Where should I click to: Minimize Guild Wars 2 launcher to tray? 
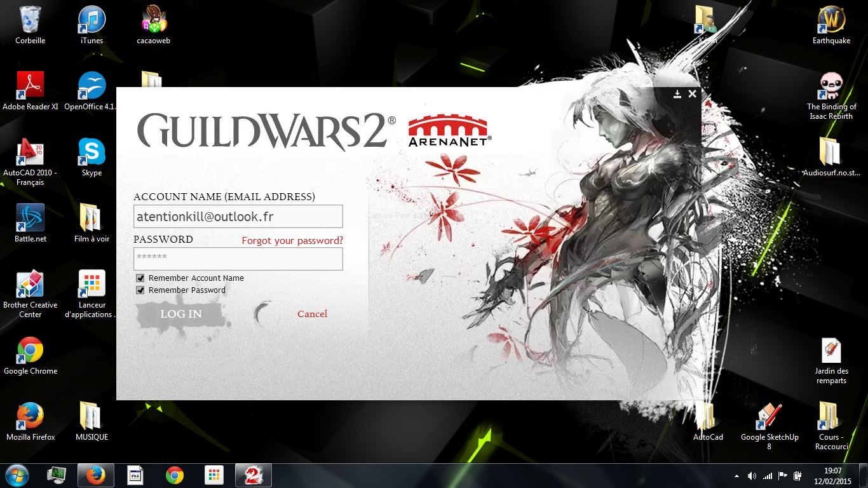coord(677,94)
